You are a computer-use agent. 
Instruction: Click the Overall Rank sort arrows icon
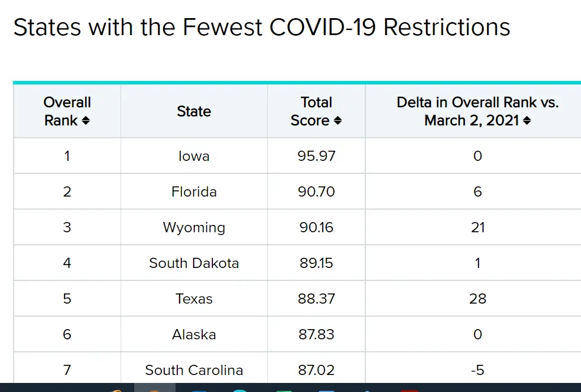[x=86, y=121]
